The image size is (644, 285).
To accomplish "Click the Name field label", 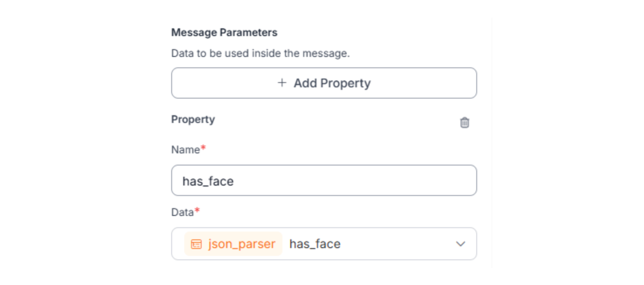I will tap(185, 150).
